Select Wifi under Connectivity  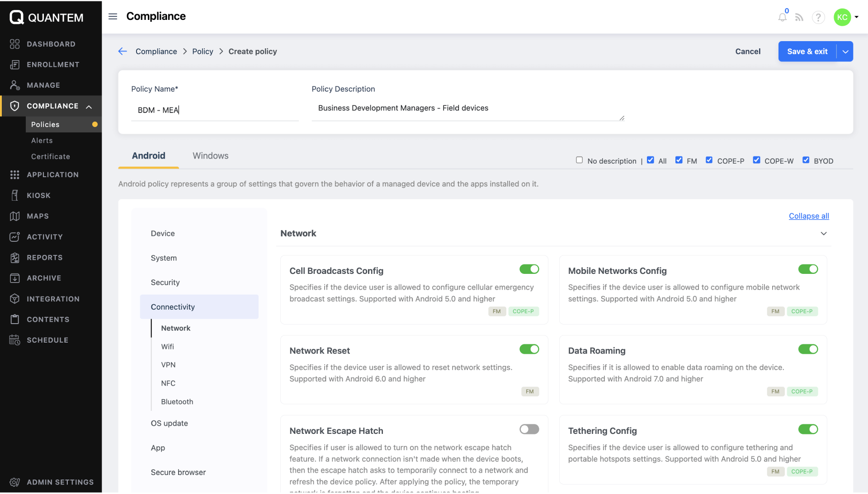click(167, 347)
